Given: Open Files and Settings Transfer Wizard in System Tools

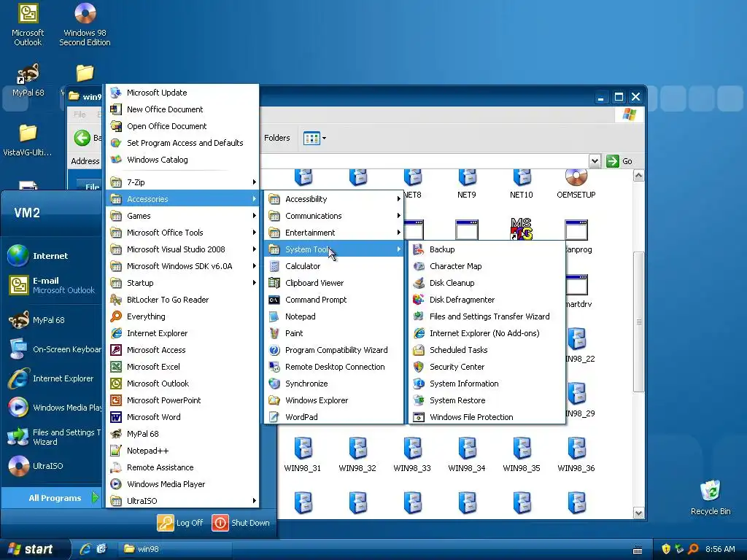Looking at the screenshot, I should [x=487, y=316].
